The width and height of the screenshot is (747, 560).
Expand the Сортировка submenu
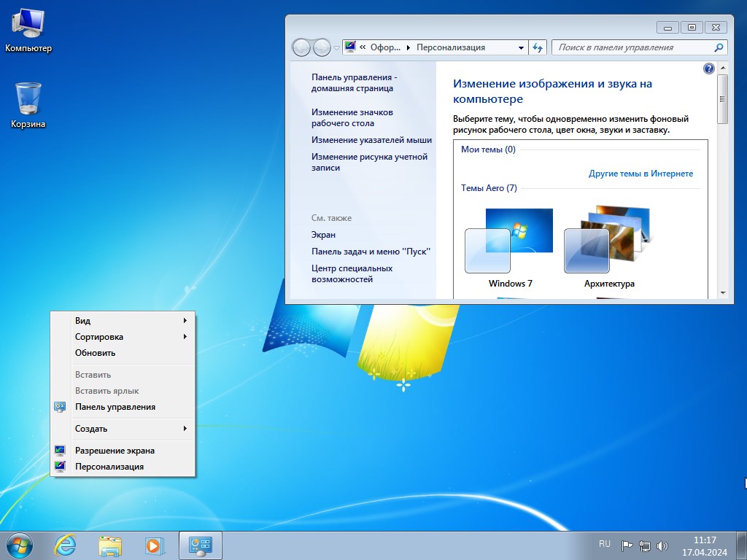click(x=123, y=337)
